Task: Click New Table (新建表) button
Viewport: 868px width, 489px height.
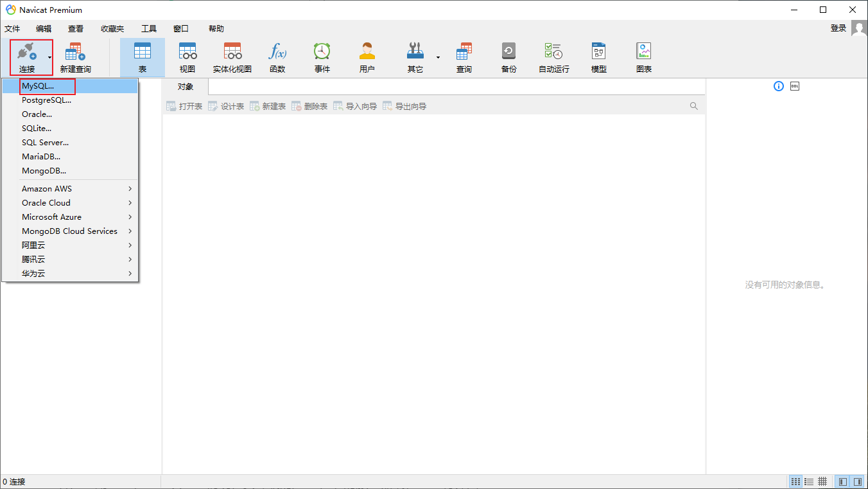Action: [x=268, y=106]
